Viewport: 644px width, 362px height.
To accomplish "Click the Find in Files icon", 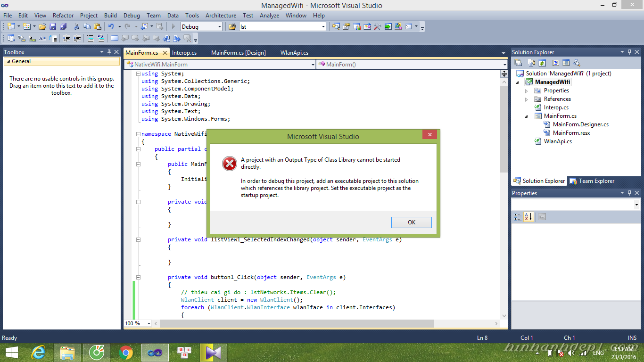I will click(232, 27).
